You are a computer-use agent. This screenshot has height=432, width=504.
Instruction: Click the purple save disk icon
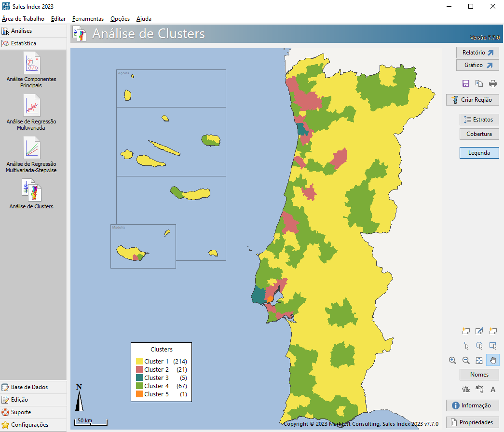(466, 83)
